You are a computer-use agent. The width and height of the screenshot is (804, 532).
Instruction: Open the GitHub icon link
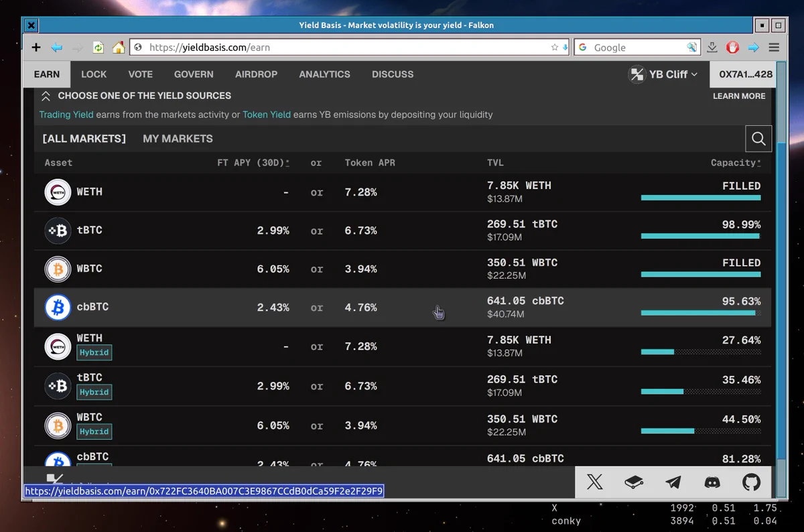(752, 482)
